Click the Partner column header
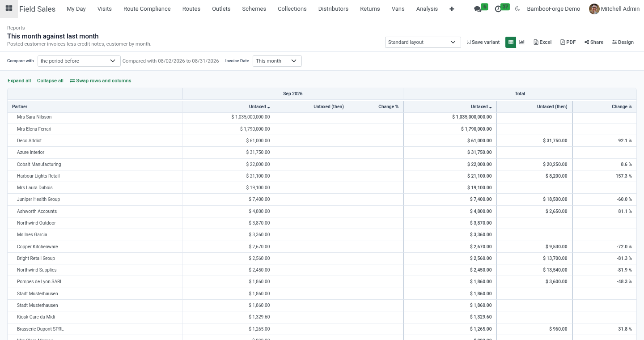 click(x=95, y=107)
